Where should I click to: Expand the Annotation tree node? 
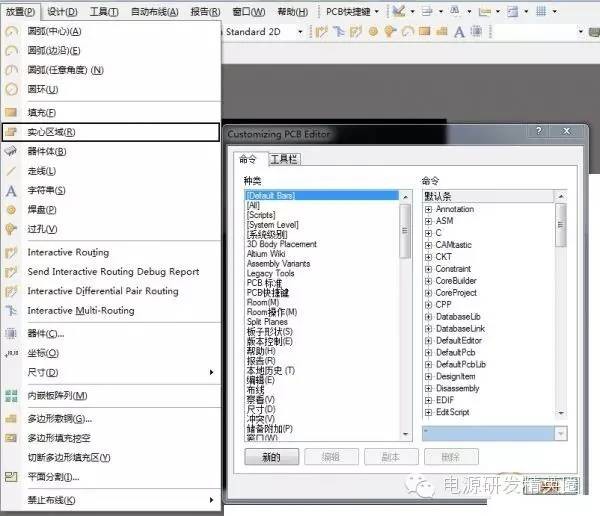tap(429, 209)
